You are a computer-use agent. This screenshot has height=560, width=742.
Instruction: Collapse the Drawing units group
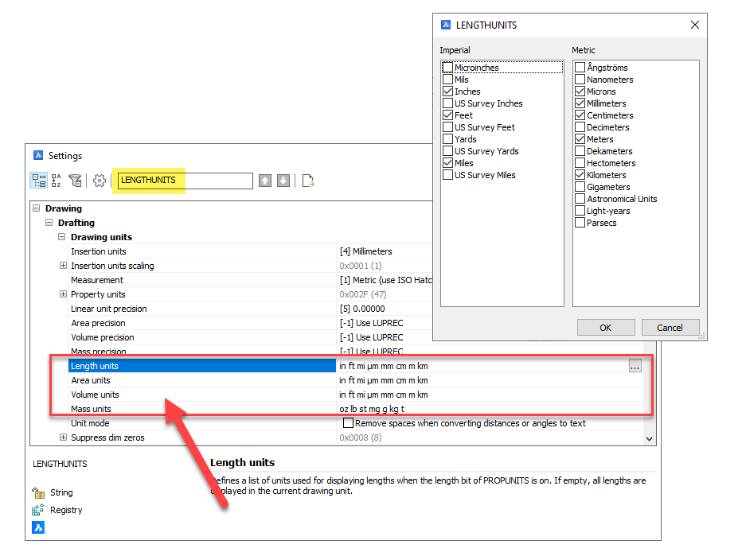(x=62, y=237)
